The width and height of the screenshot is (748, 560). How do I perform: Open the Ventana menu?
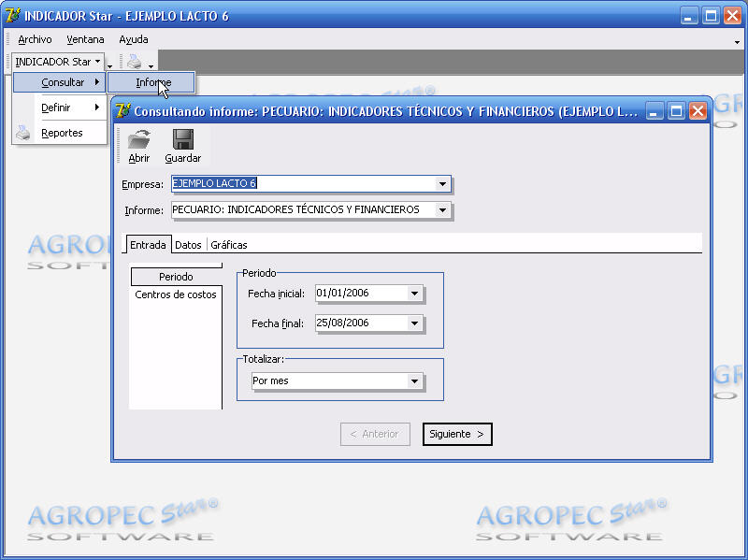(85, 39)
